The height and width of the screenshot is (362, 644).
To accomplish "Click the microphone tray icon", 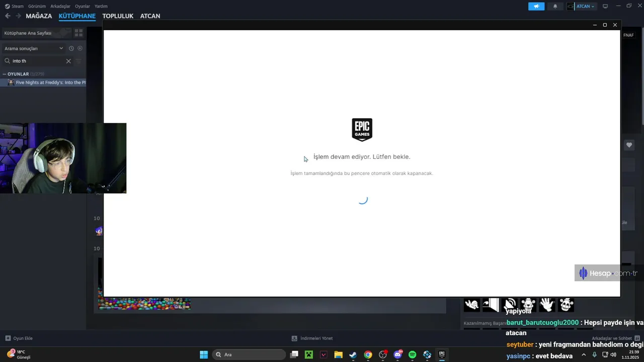I will 595,354.
